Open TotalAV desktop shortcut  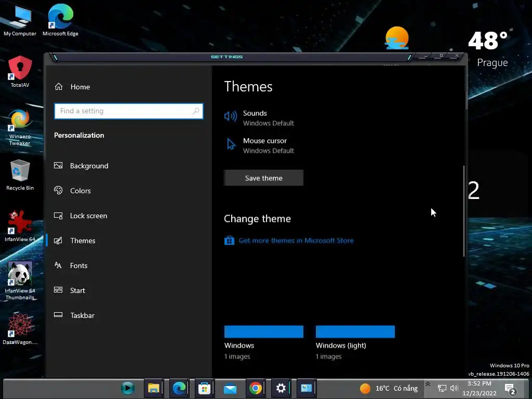(x=20, y=72)
